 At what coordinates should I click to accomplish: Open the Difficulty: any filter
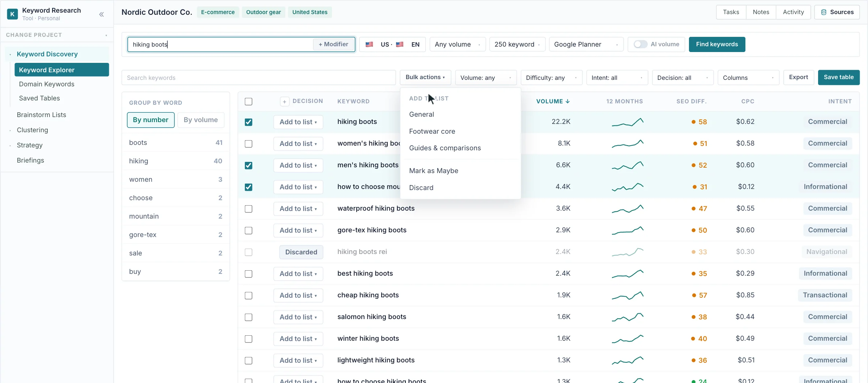(551, 78)
